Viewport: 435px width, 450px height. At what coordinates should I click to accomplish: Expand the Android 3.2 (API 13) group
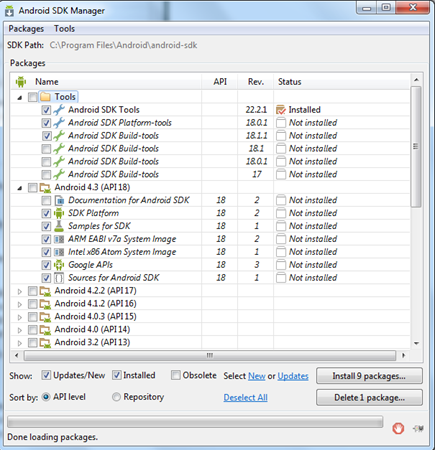(20, 343)
